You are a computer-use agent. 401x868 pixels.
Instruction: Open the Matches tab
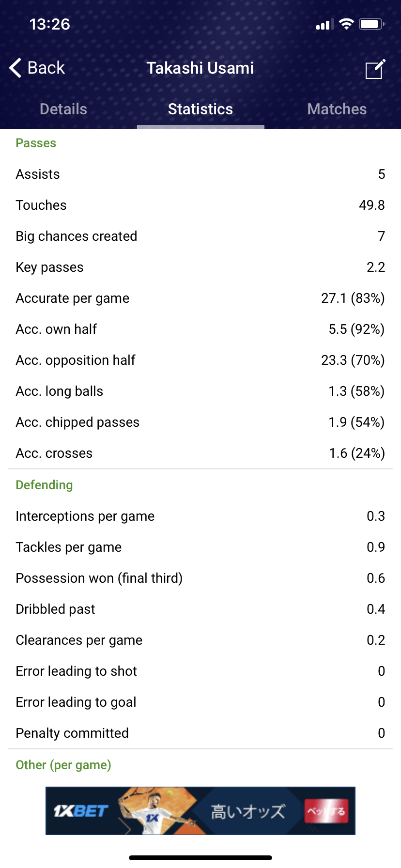tap(337, 109)
